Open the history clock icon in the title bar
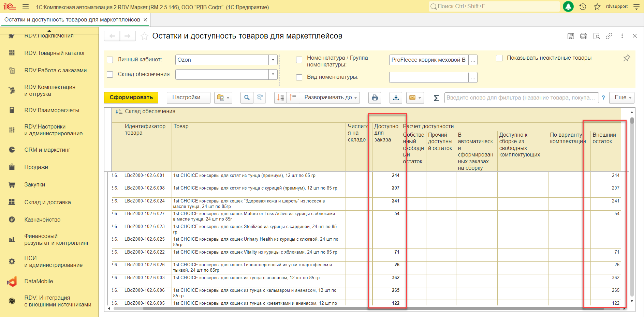The image size is (644, 317). point(583,6)
